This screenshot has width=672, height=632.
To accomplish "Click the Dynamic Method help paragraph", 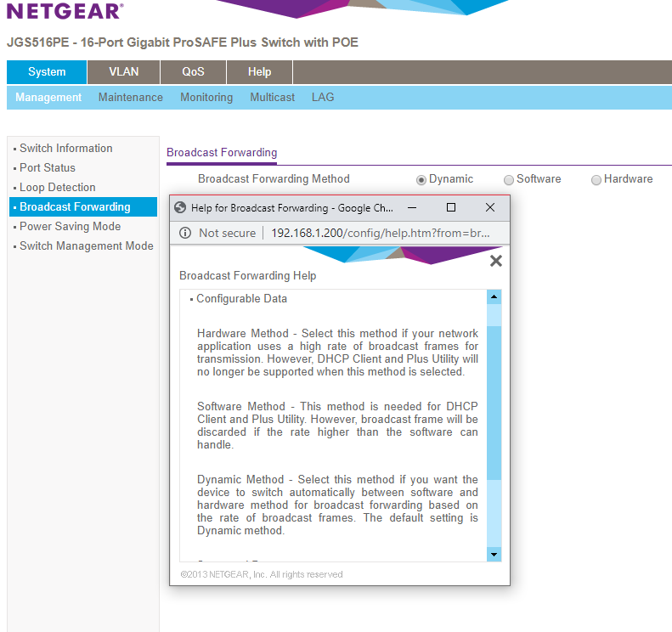I will tap(338, 505).
